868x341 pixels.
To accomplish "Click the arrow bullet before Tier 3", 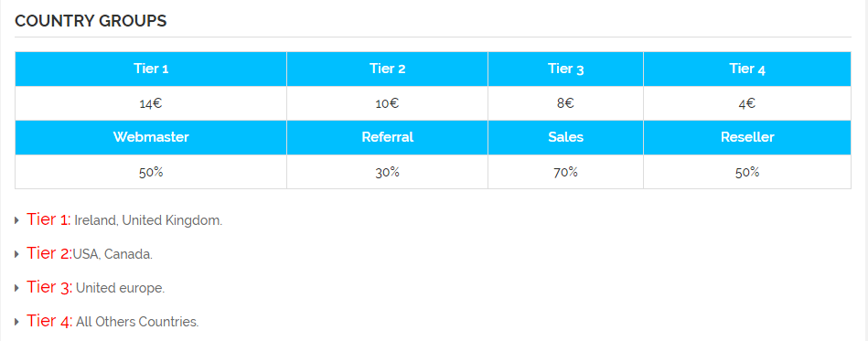I will pos(17,288).
